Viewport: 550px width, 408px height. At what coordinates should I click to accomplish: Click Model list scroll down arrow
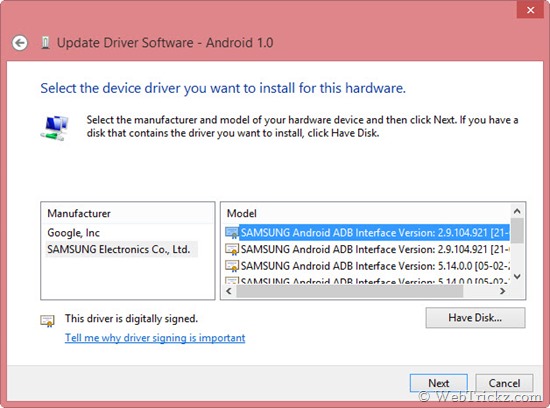click(517, 276)
